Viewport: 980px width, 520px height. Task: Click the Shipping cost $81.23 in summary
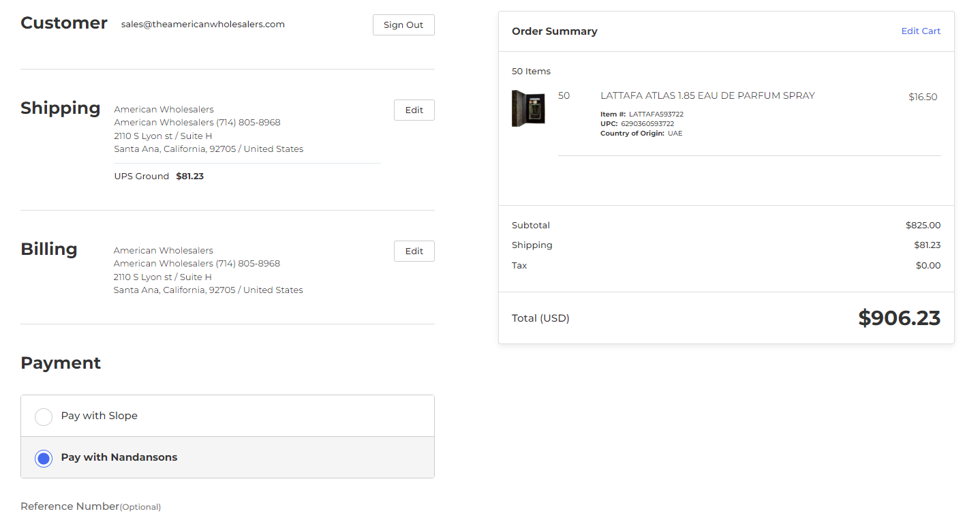[x=927, y=245]
